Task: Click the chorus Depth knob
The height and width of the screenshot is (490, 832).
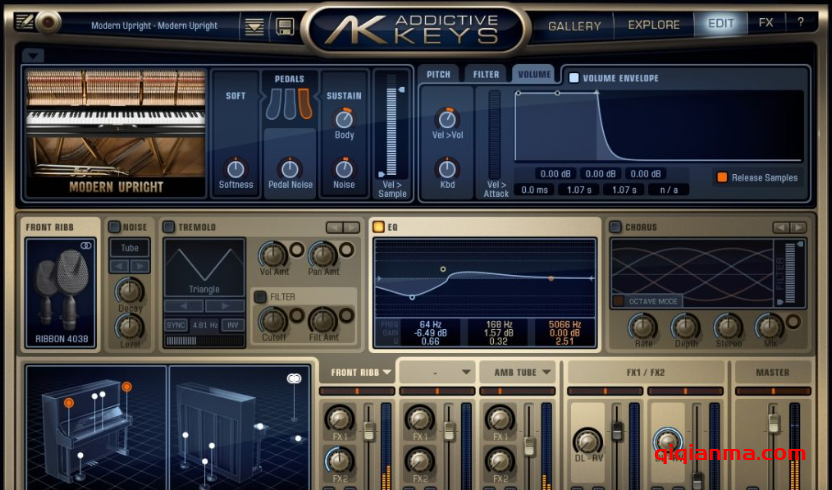Action: (x=686, y=327)
